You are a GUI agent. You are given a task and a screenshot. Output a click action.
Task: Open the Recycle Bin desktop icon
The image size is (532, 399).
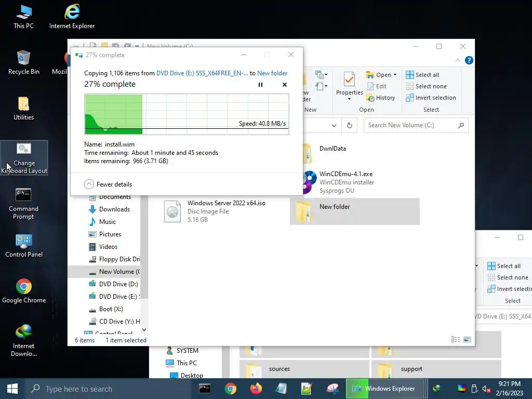click(24, 63)
